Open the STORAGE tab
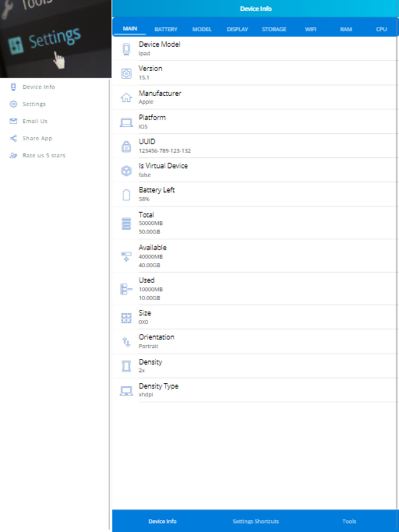The width and height of the screenshot is (399, 532). 274,28
